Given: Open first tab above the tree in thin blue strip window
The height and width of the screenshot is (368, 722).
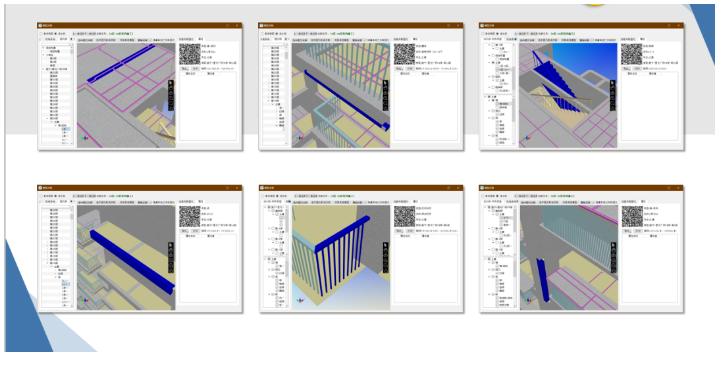Looking at the screenshot, I should tap(49, 40).
